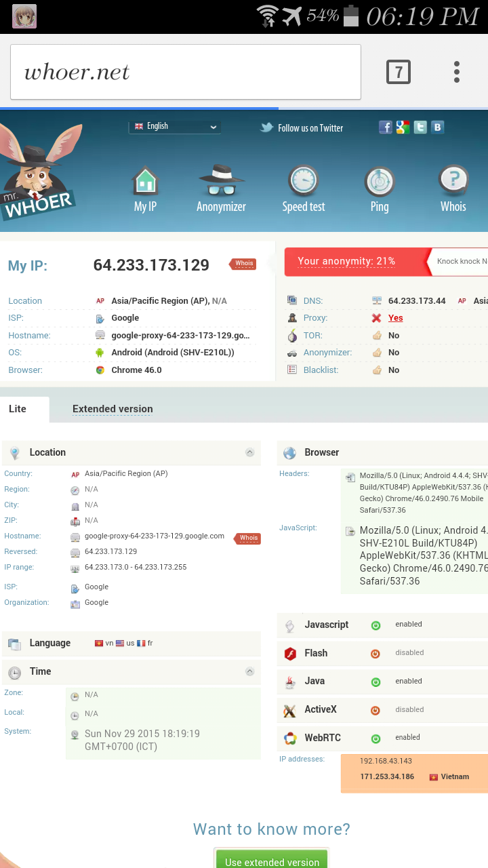Open the Whois question mark icon
The width and height of the screenshot is (488, 868).
[x=453, y=182]
